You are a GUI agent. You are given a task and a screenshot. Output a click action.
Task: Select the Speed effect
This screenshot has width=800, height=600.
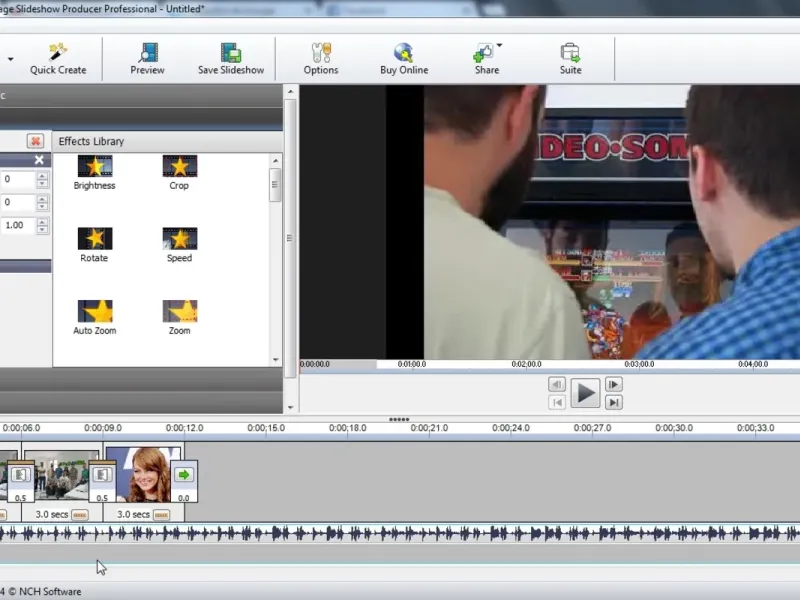coord(179,239)
